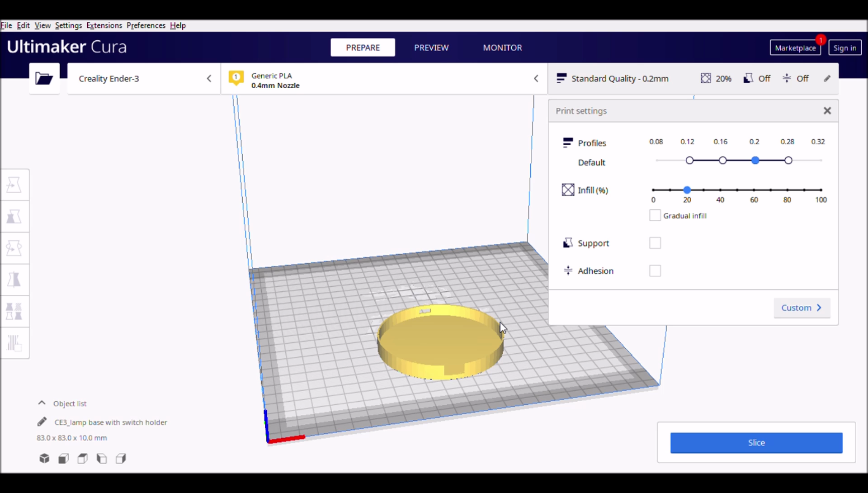Click the Open File folder icon
This screenshot has height=493, width=868.
tap(44, 79)
